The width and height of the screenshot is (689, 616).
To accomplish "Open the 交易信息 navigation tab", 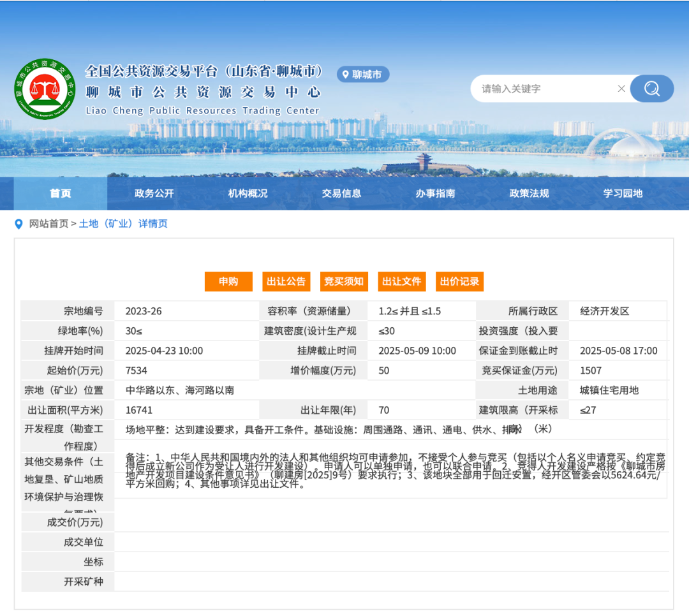I will pos(340,193).
